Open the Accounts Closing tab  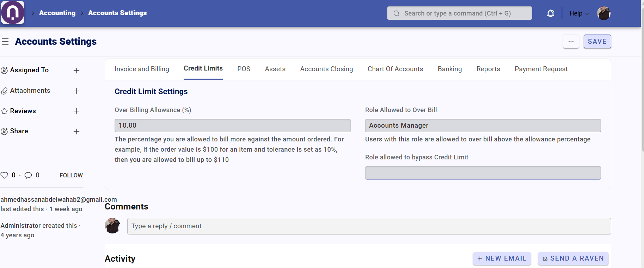(x=326, y=69)
